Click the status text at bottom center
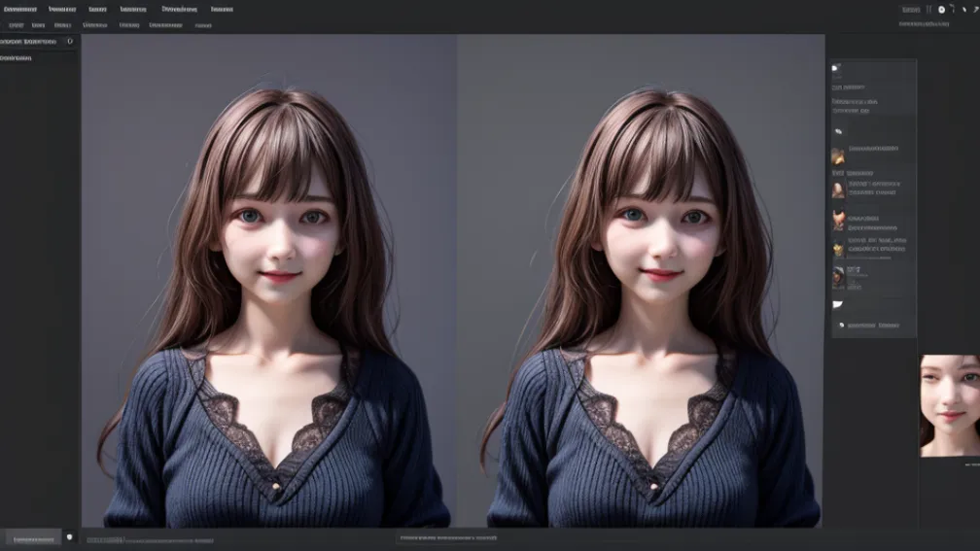The width and height of the screenshot is (980, 551). click(x=448, y=537)
